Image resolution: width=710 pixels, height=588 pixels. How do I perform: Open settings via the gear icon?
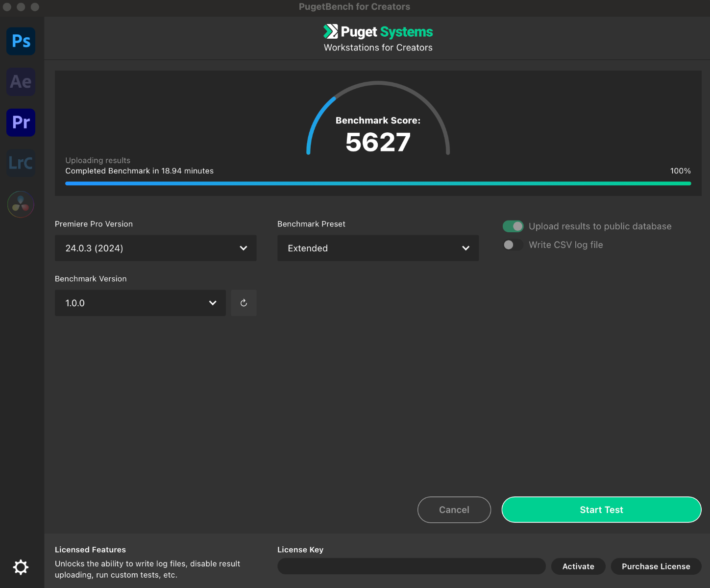click(x=21, y=567)
